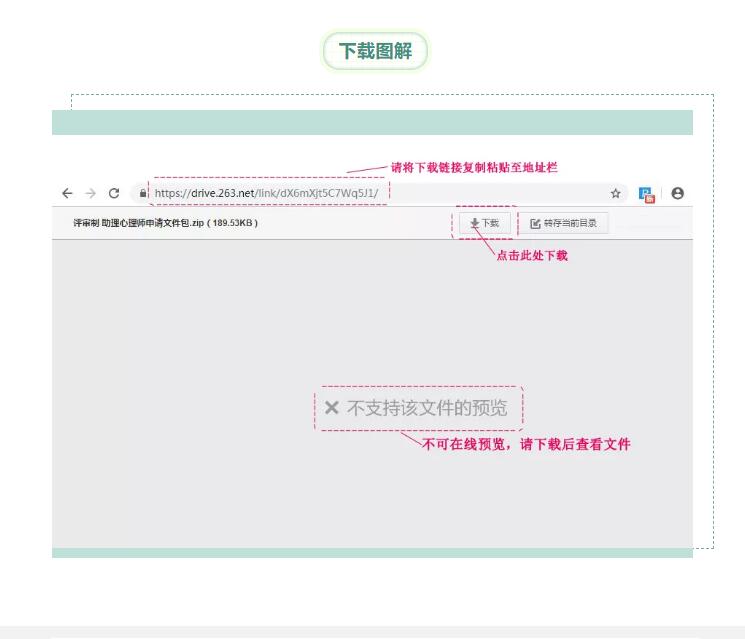This screenshot has width=745, height=639.
Task: Click the 点击此处下载 annotation text
Action: 532,256
